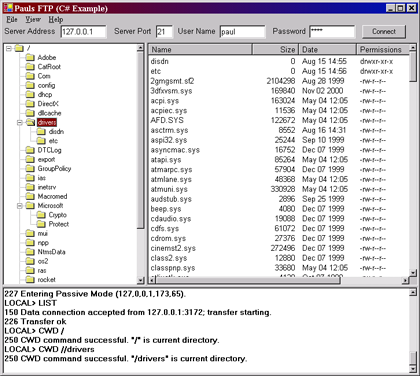The width and height of the screenshot is (420, 376).
Task: Focus the Password field
Action: pyautogui.click(x=332, y=32)
